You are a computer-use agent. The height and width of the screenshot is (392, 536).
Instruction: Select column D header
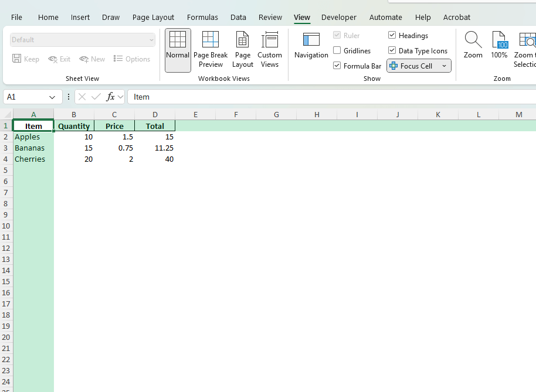[x=155, y=115]
